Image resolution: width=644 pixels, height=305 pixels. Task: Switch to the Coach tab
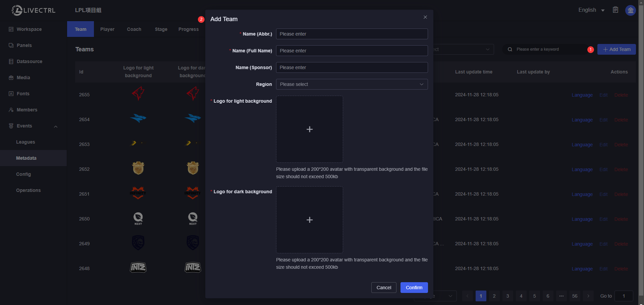point(134,29)
